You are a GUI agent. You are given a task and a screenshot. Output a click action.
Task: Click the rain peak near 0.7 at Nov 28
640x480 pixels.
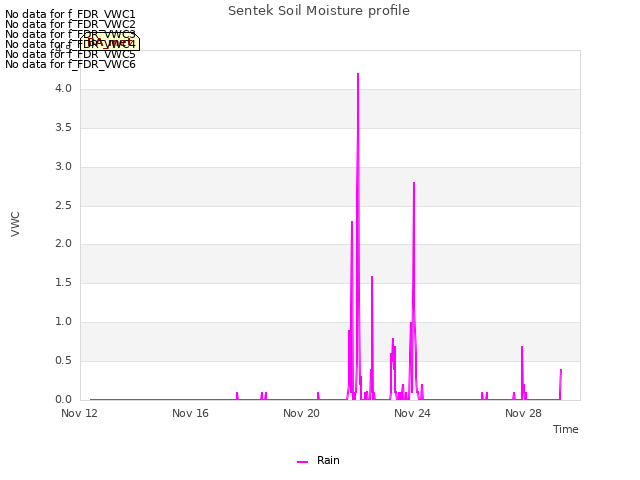522,348
